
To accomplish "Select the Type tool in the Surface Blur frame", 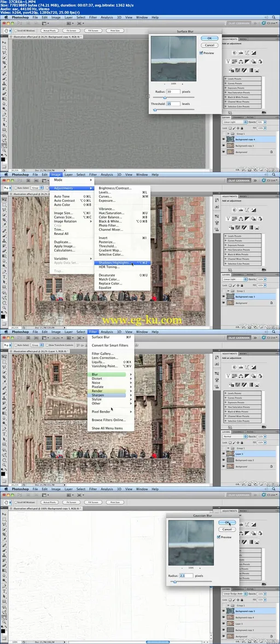I will pos(4,120).
